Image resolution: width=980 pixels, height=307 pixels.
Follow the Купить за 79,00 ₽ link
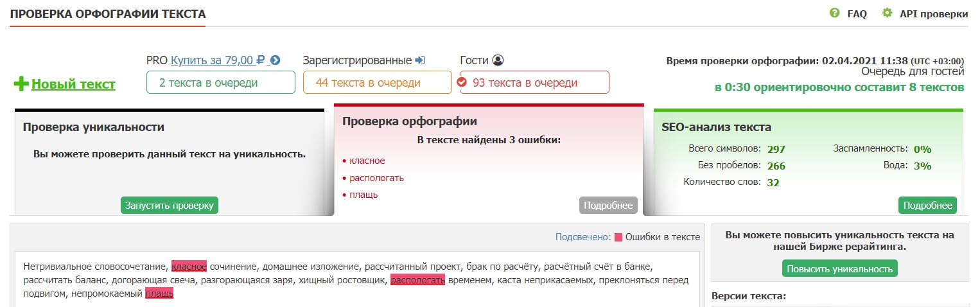(x=218, y=60)
